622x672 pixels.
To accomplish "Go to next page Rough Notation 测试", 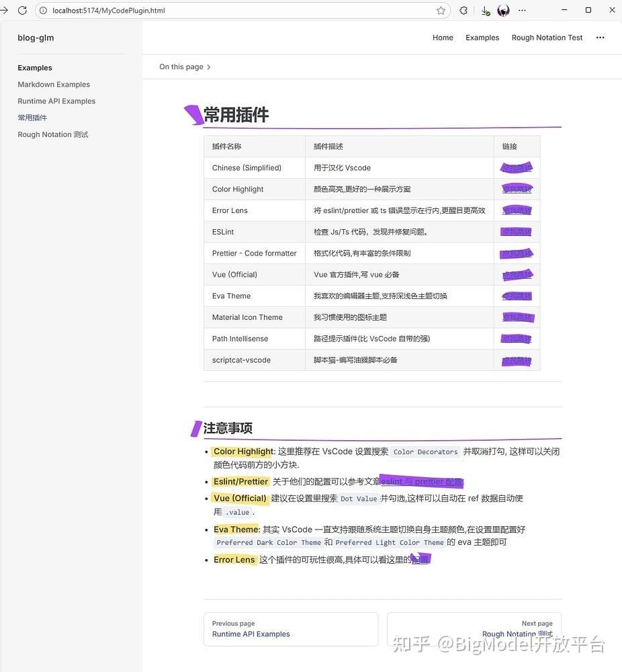I will [474, 629].
